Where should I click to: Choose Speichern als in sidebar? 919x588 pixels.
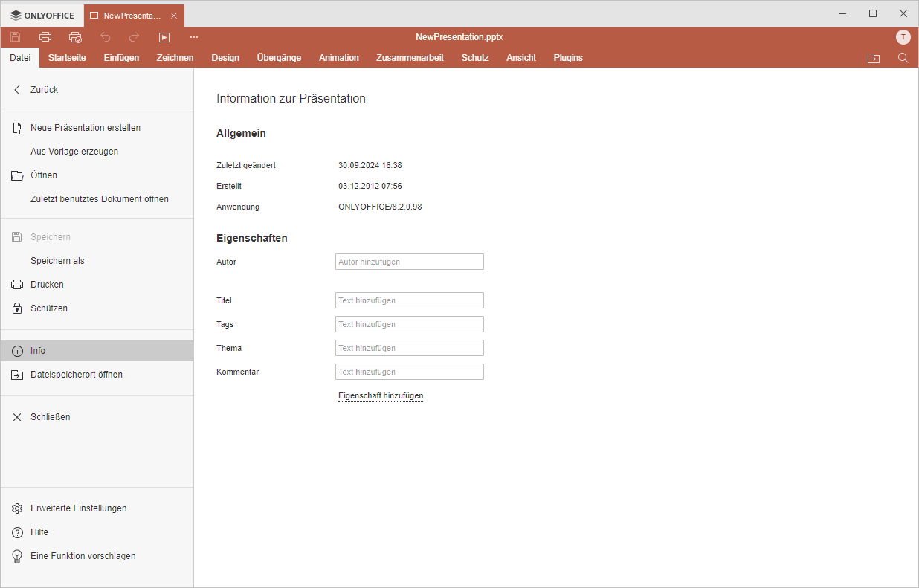tap(57, 261)
